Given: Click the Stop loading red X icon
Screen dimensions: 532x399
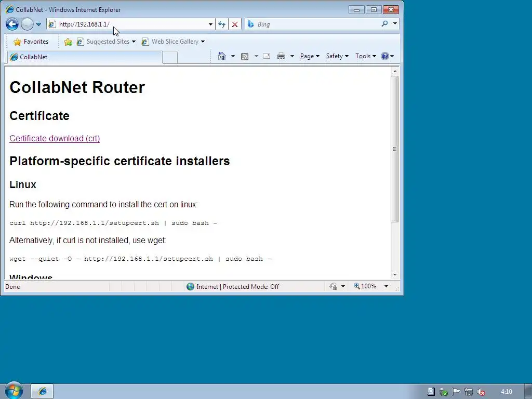Looking at the screenshot, I should (x=234, y=24).
